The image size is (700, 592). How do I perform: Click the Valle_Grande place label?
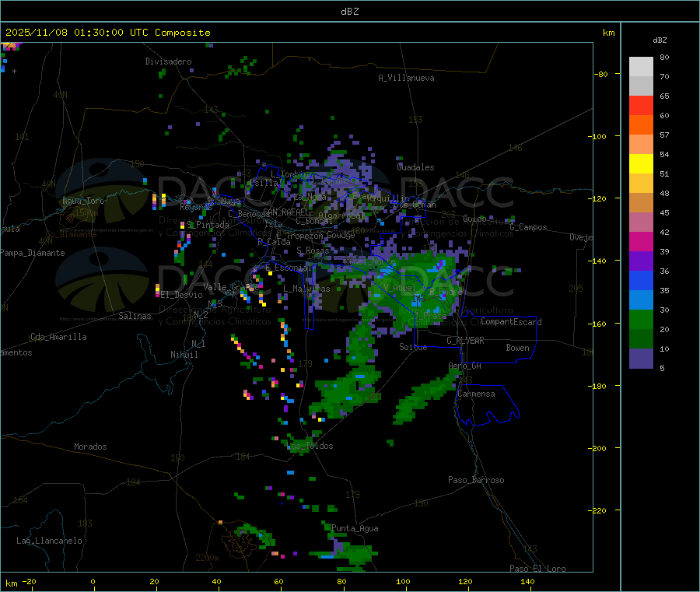[x=231, y=286]
